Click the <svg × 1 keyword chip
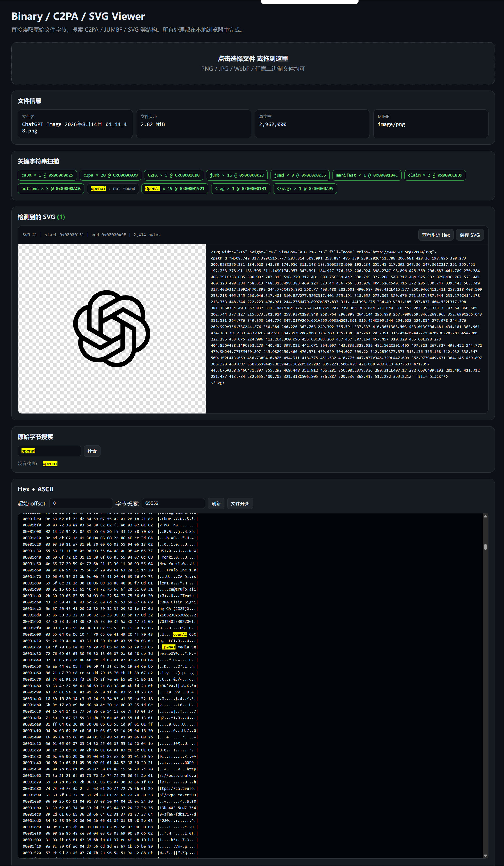Screen dimensions: 504x866 240,189
